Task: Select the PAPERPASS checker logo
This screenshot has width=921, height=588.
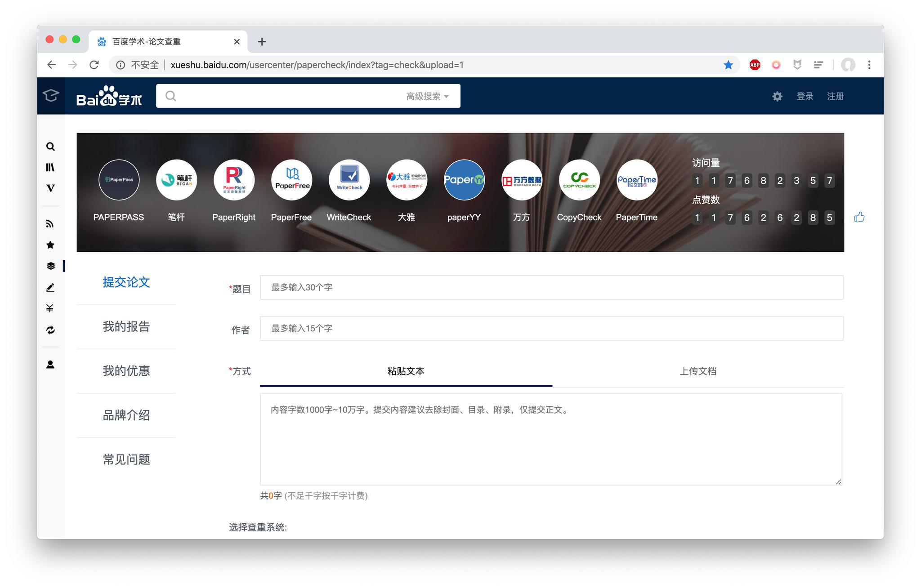Action: (x=119, y=180)
